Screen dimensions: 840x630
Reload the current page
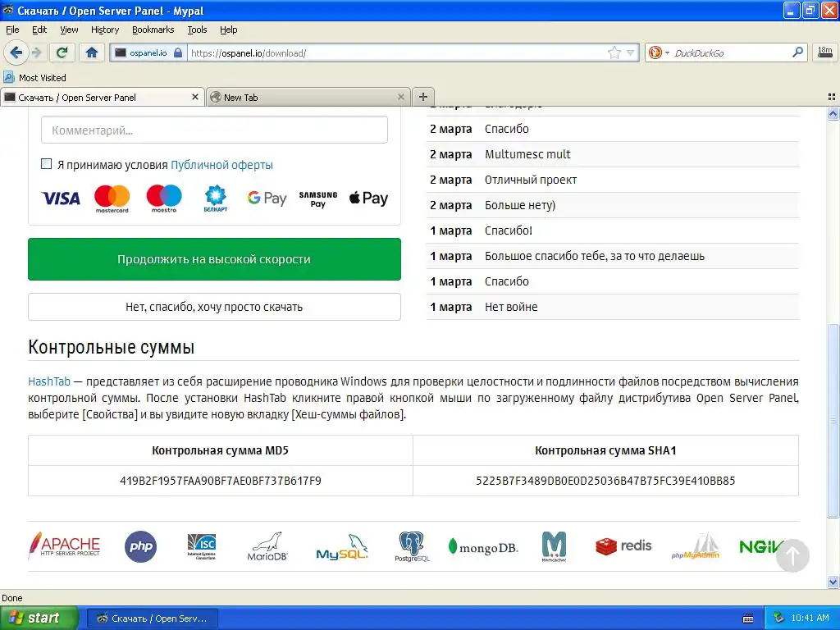(62, 52)
